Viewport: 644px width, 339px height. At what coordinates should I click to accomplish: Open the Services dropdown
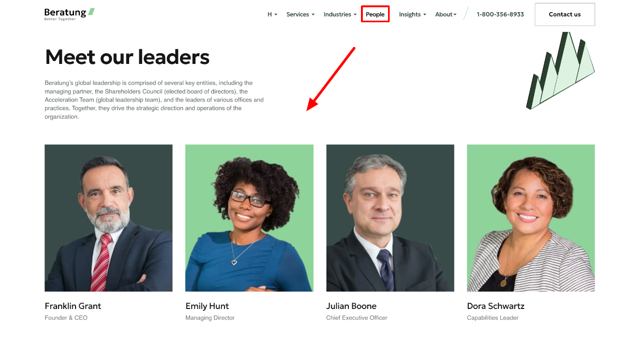point(300,15)
